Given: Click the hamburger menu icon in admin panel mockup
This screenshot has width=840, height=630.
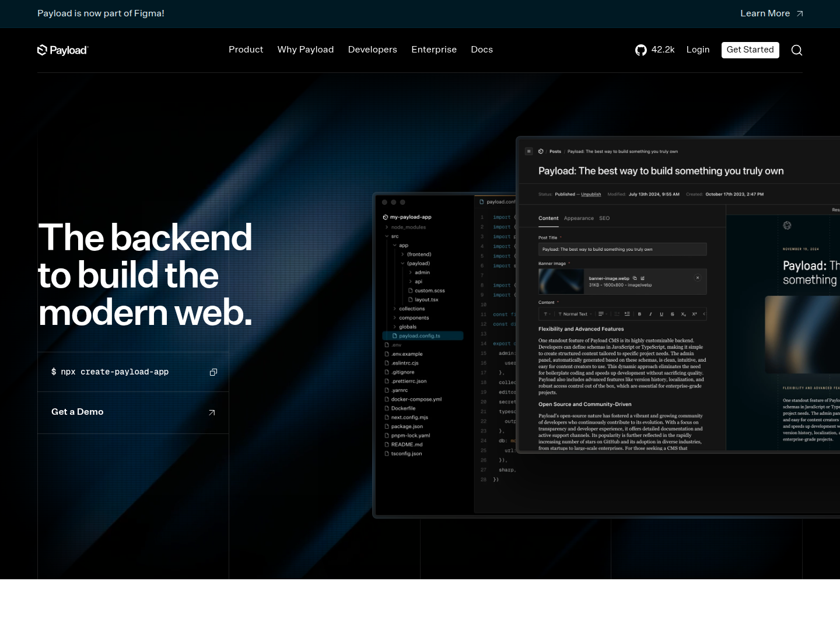Looking at the screenshot, I should tap(529, 151).
